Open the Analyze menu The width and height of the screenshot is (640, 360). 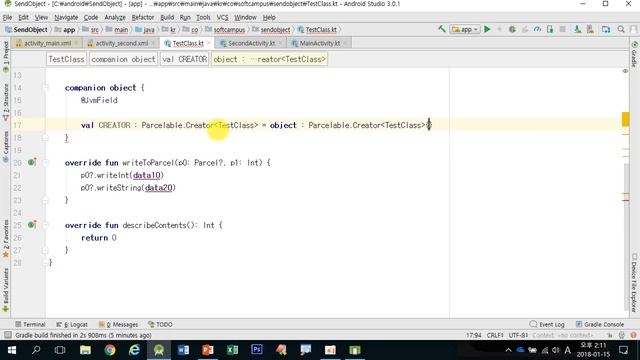tap(115, 18)
